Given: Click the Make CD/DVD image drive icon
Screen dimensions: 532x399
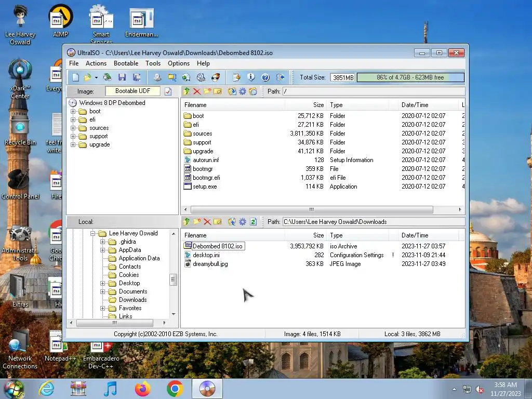Looking at the screenshot, I should click(157, 77).
